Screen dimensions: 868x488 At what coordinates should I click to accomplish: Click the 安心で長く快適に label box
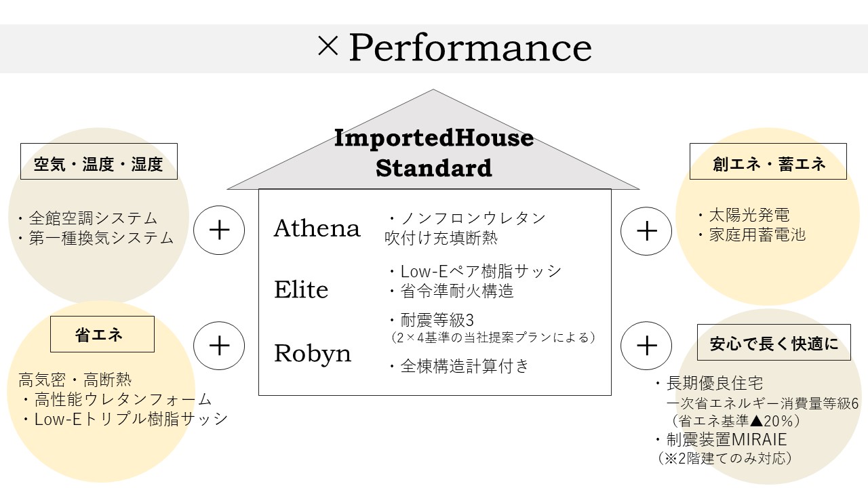(774, 342)
